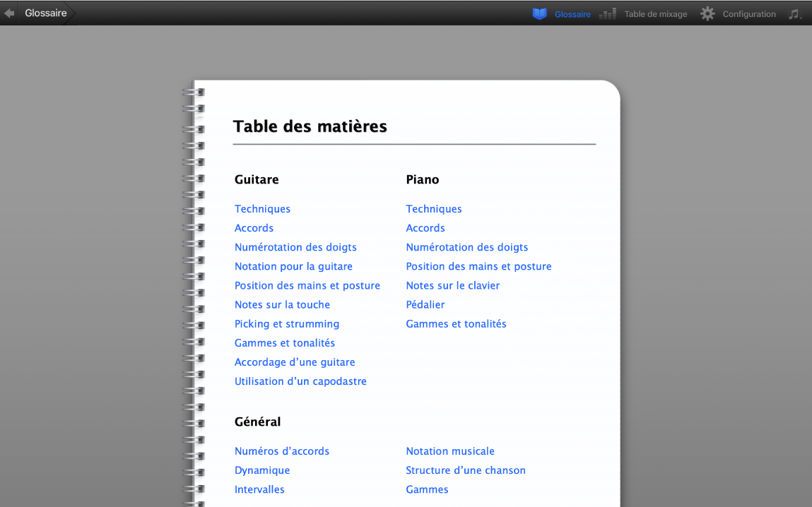Click the music note icon top right
Image resolution: width=812 pixels, height=507 pixels.
[794, 13]
